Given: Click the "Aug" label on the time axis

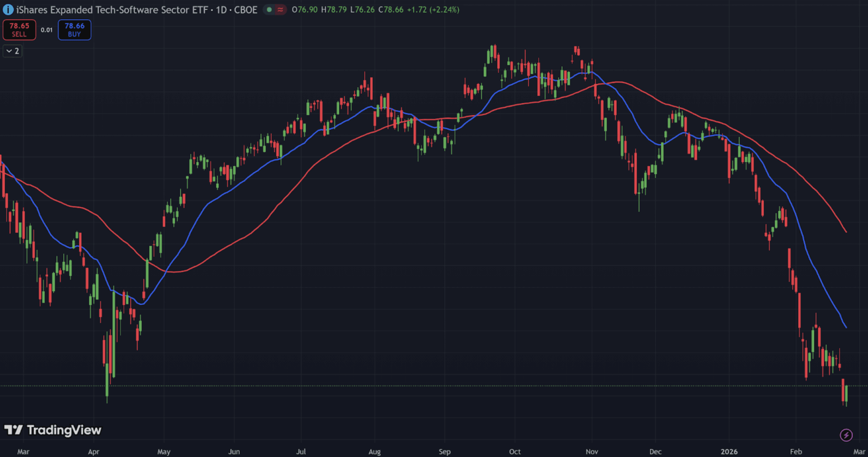Looking at the screenshot, I should [x=375, y=452].
